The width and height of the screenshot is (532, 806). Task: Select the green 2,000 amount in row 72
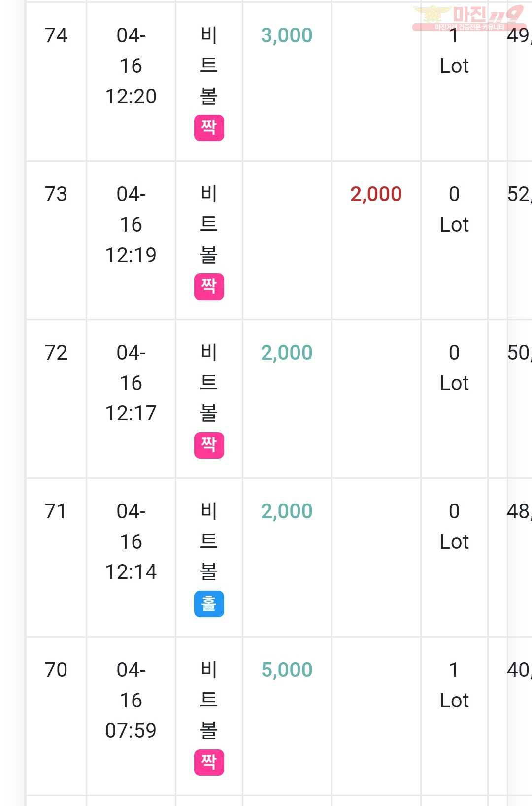click(287, 353)
